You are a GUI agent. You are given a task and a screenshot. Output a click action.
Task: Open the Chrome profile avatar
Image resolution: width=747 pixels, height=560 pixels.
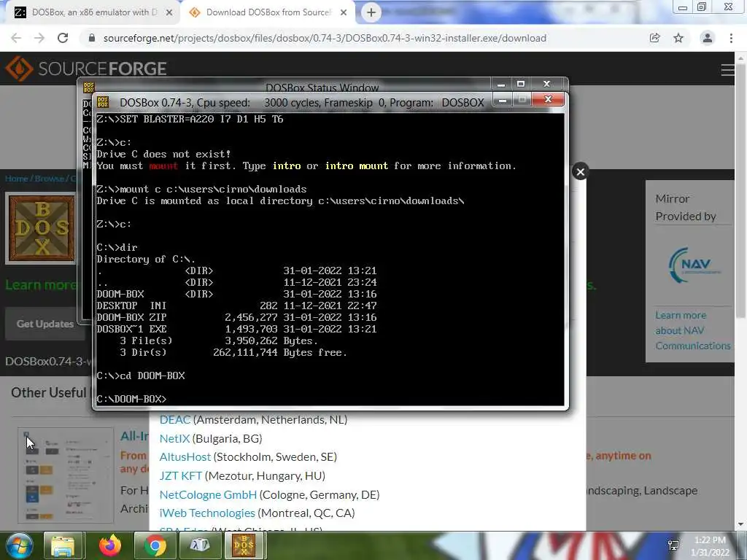tap(708, 38)
